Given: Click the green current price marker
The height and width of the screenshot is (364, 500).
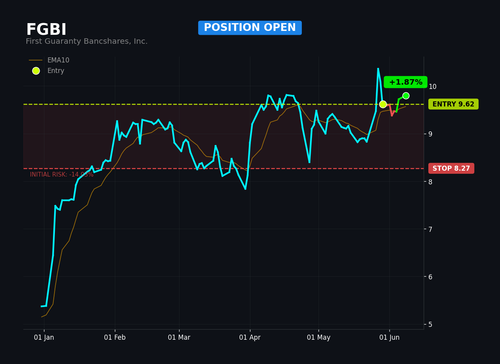Looking at the screenshot, I should click(x=406, y=96).
